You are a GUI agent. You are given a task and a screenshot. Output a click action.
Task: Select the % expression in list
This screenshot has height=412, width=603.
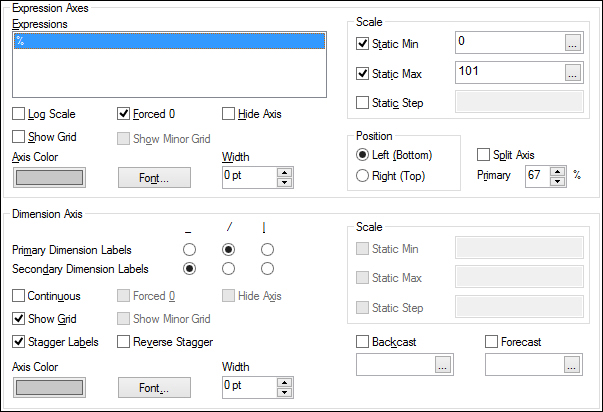(x=170, y=41)
